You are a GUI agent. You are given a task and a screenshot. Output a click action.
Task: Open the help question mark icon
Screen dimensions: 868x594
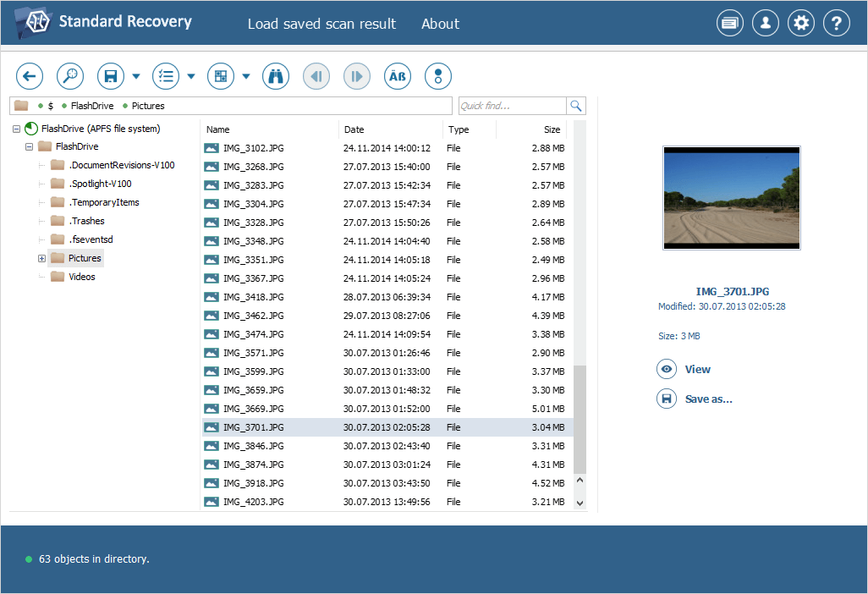pos(836,24)
